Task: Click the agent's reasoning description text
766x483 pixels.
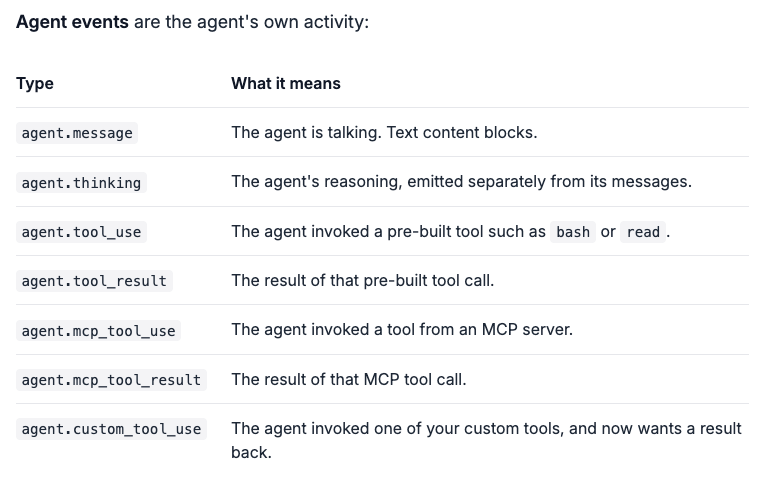Action: click(462, 182)
